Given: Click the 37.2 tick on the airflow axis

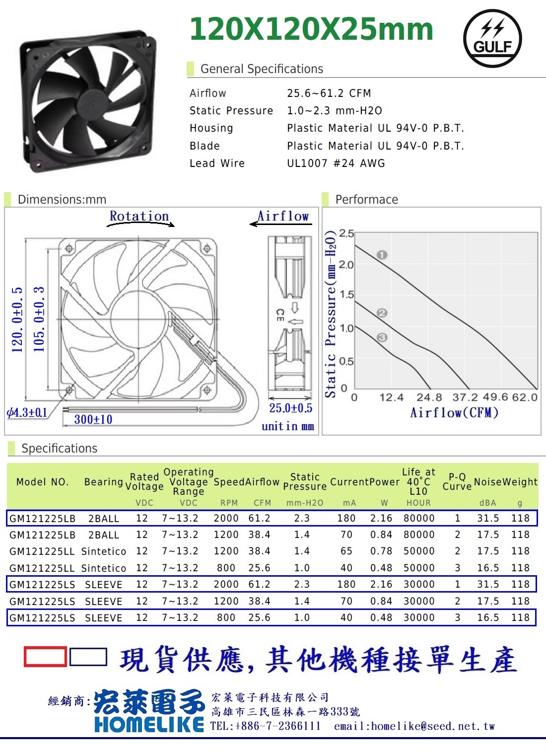Looking at the screenshot, I should 465,397.
